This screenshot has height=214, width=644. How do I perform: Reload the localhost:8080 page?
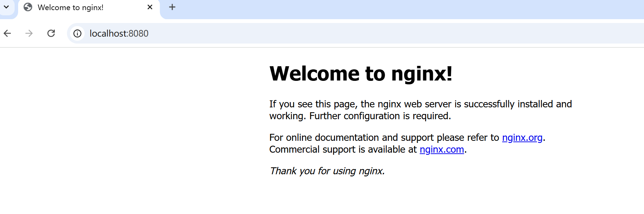pos(51,33)
